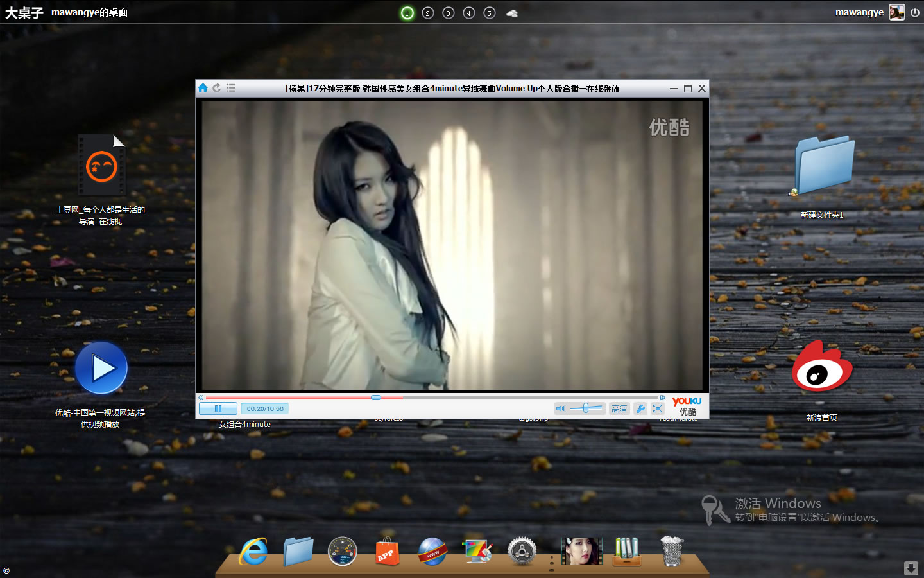Switch to desktop page 4
This screenshot has height=578, width=924.
469,13
